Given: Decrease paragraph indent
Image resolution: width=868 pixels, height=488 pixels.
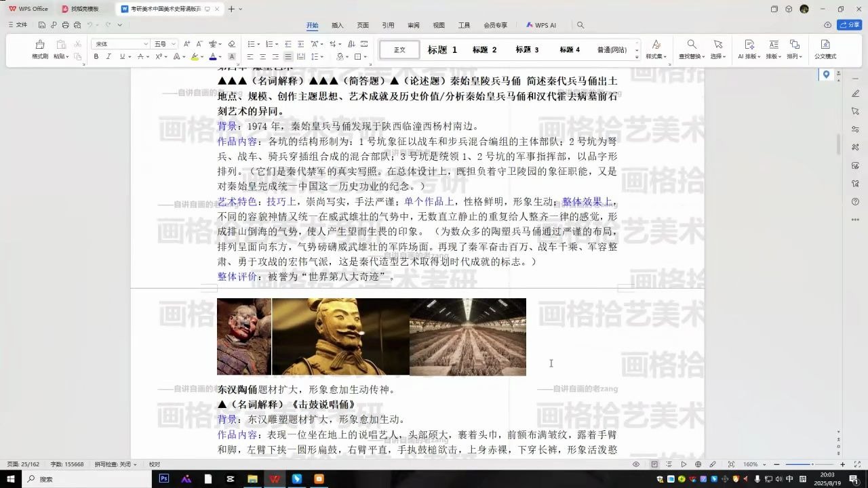Looking at the screenshot, I should click(288, 44).
